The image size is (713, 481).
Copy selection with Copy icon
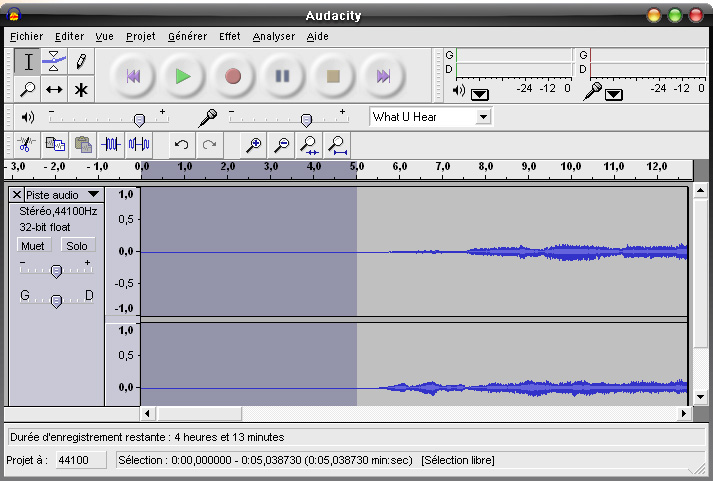[55, 145]
